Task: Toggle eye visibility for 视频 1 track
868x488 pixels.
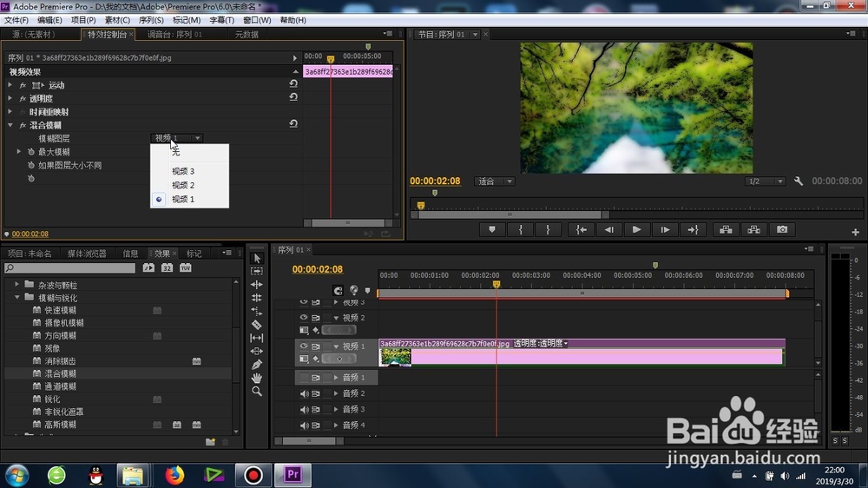Action: pyautogui.click(x=304, y=346)
